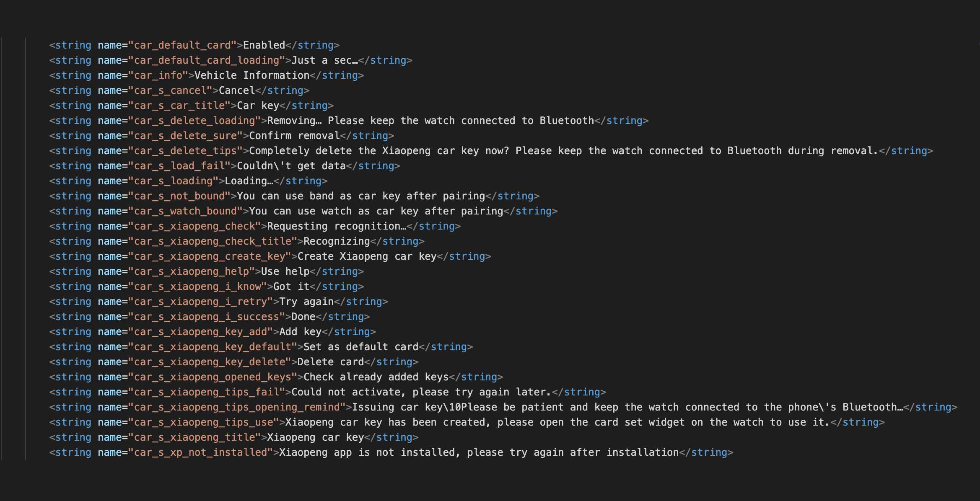Click the text "Vehicle Information"
The image size is (980, 501).
(252, 75)
